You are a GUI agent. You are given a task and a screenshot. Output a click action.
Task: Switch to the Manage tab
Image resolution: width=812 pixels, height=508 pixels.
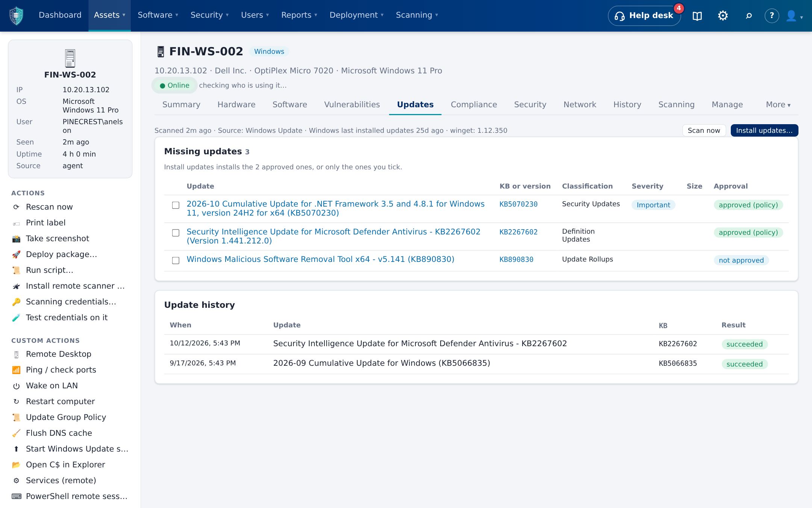click(727, 105)
